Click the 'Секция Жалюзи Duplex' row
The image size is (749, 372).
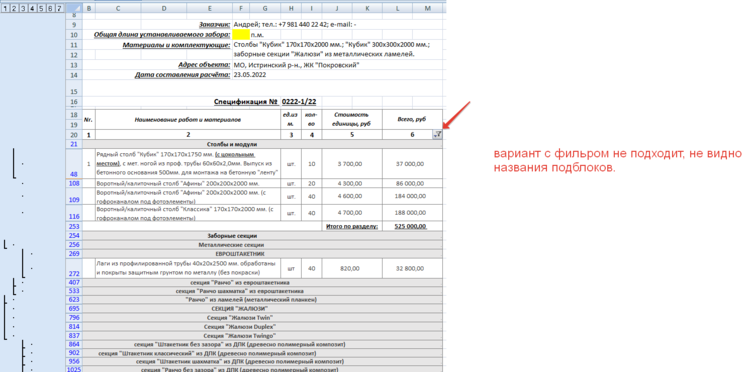262,327
